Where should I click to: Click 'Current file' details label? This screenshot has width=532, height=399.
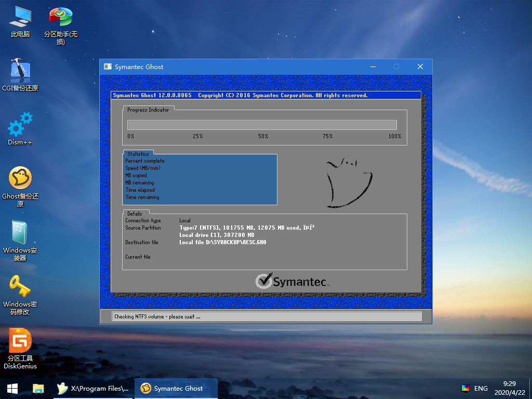click(138, 257)
